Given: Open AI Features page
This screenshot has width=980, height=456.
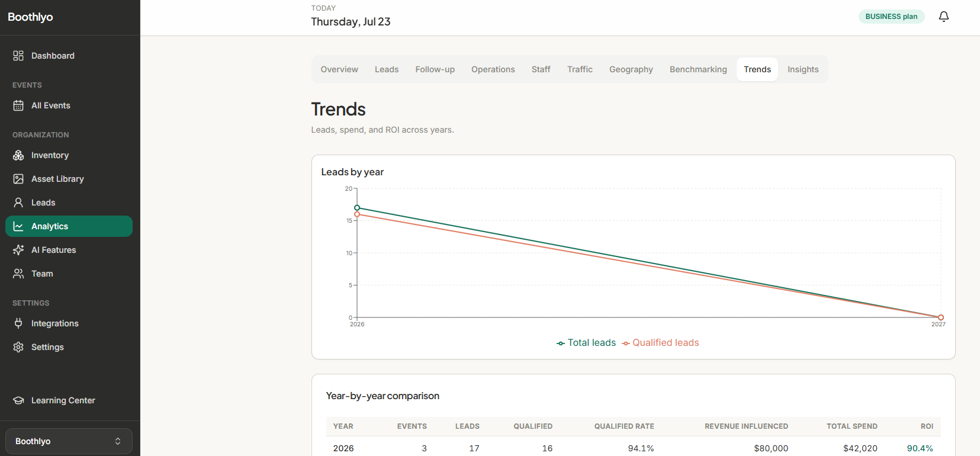Looking at the screenshot, I should (69, 250).
